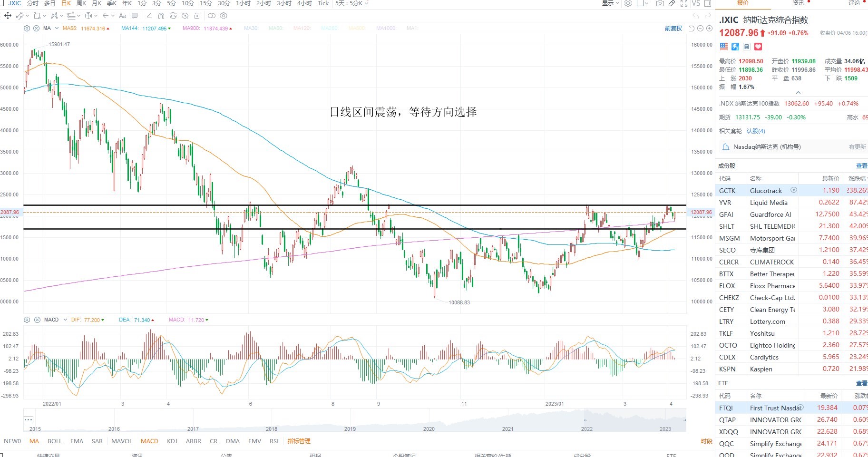Select the trend line drawing tool
Image resolution: width=868 pixels, height=457 pixels.
point(20,16)
